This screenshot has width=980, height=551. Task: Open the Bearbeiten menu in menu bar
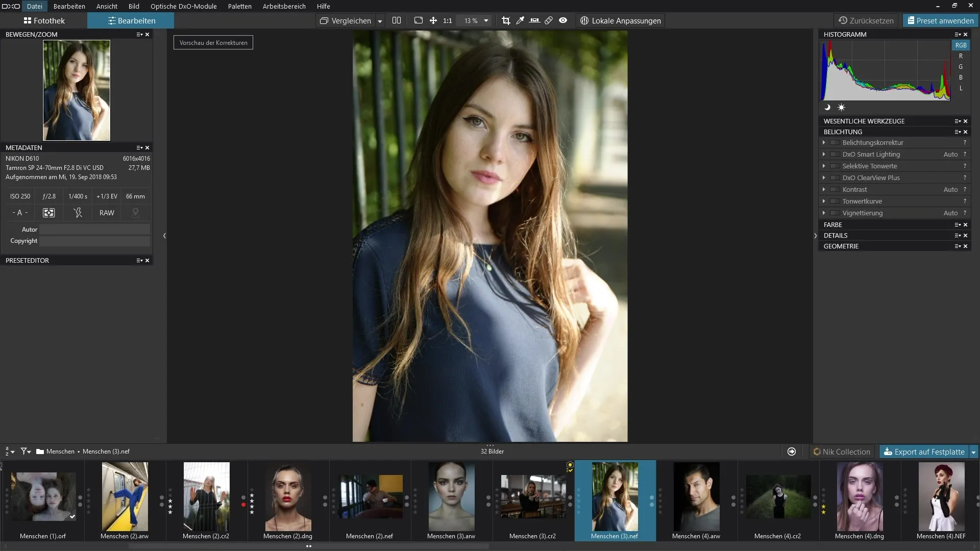(x=69, y=6)
